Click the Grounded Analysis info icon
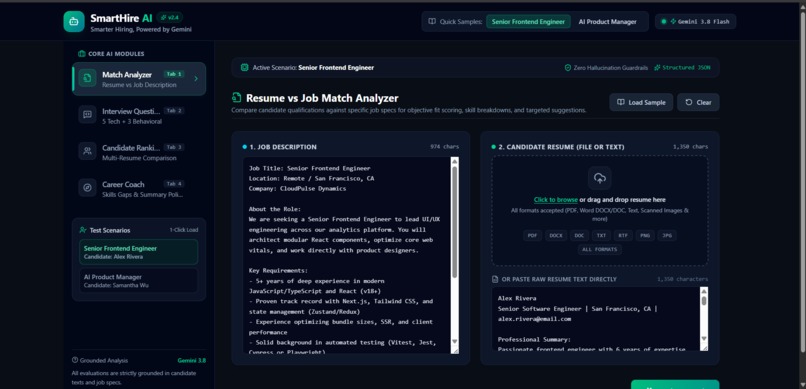The image size is (806, 389). coord(75,360)
